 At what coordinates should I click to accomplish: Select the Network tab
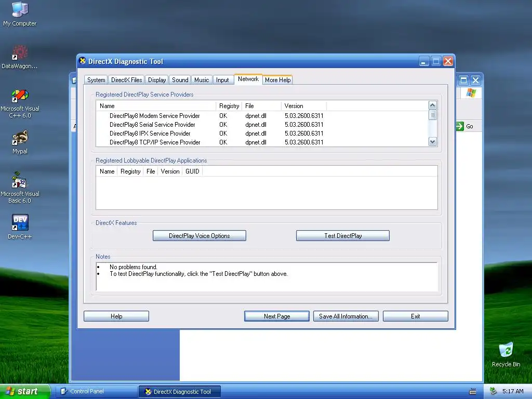248,79
